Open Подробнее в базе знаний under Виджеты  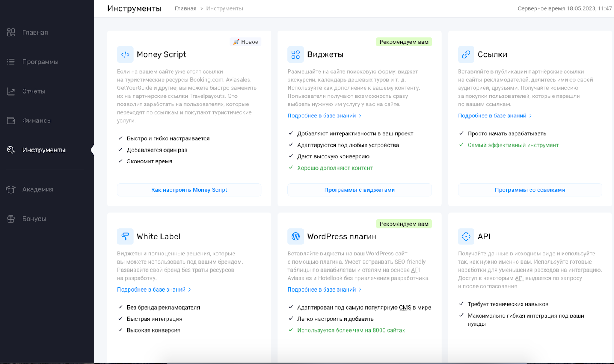[x=322, y=115]
